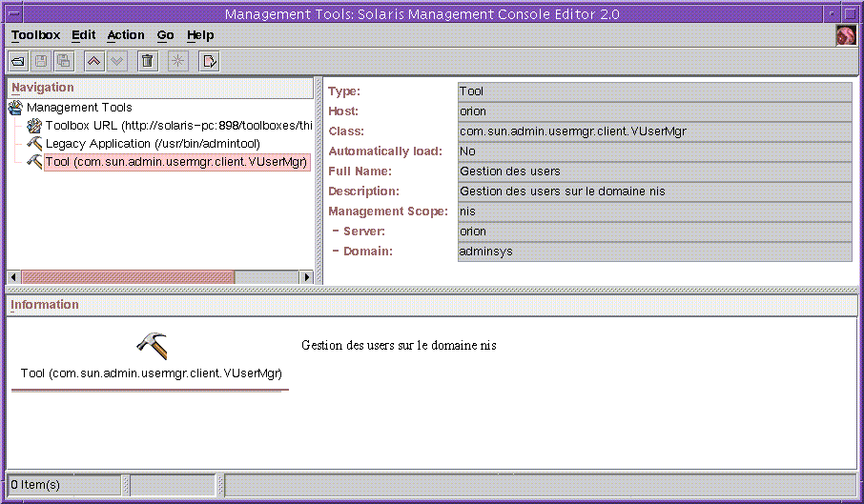Image resolution: width=864 pixels, height=504 pixels.
Task: Click the Move Down arrow icon
Action: click(x=116, y=61)
